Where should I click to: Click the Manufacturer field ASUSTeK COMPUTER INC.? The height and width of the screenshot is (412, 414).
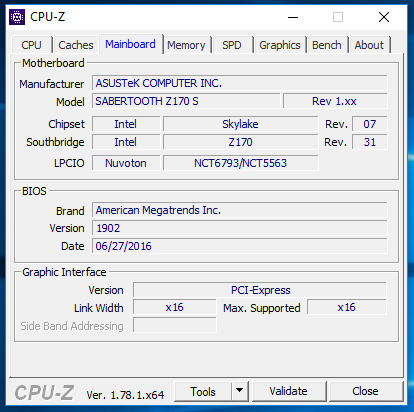(x=240, y=83)
